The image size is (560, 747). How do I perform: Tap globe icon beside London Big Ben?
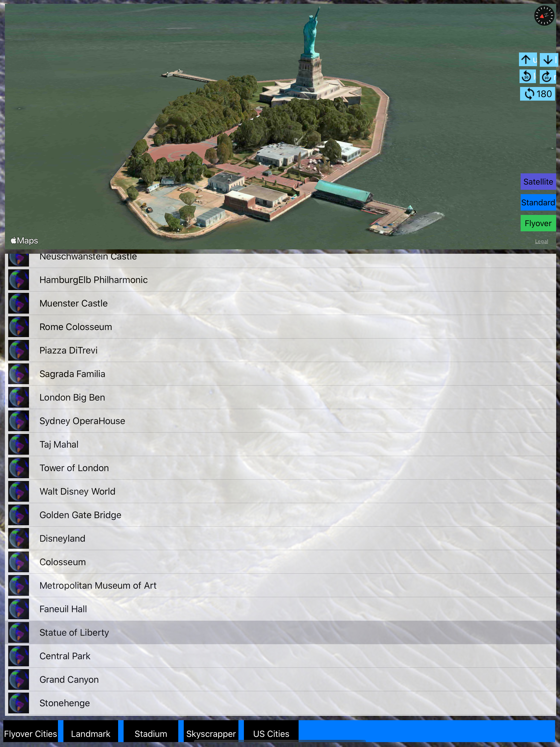[x=19, y=398]
